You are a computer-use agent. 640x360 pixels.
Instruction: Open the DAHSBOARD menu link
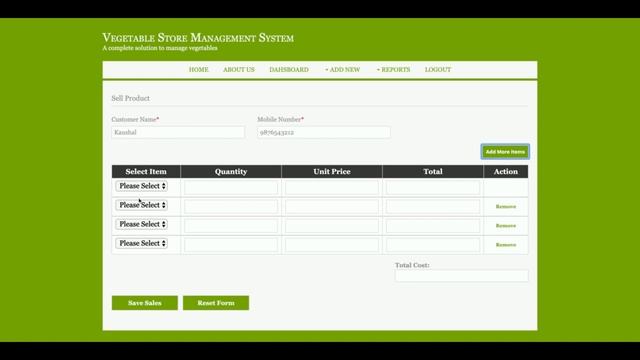[x=289, y=70]
